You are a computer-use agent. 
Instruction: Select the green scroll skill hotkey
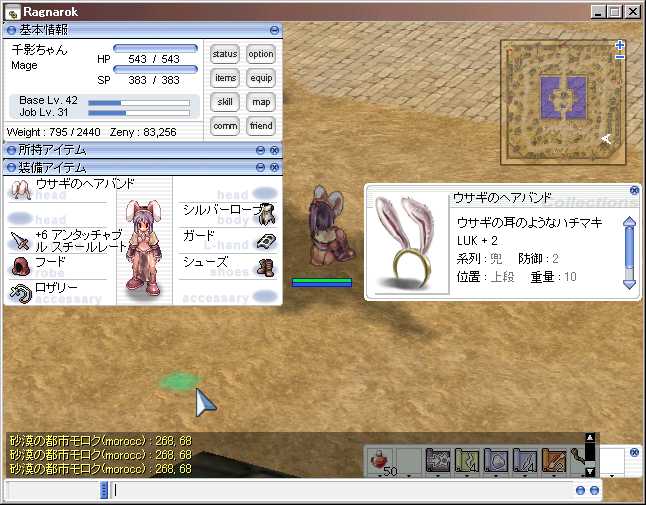click(467, 461)
